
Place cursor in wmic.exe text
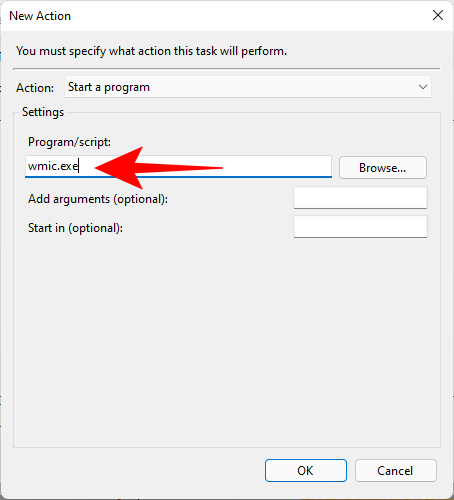tap(53, 166)
